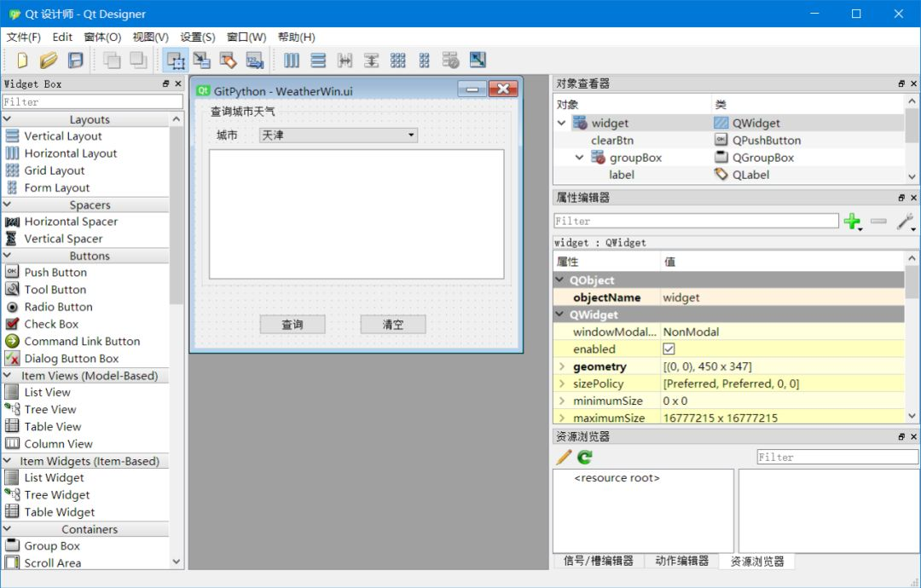Click the New Form toolbar icon
The width and height of the screenshot is (921, 588).
point(22,60)
